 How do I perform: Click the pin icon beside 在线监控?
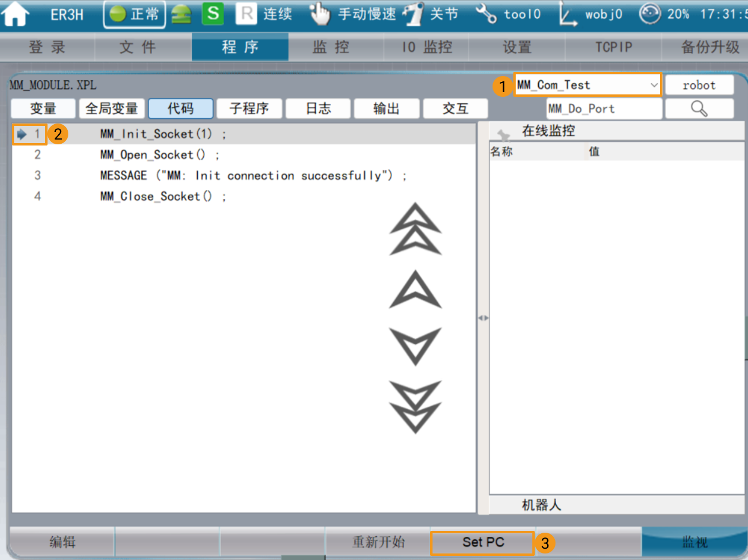tap(504, 134)
